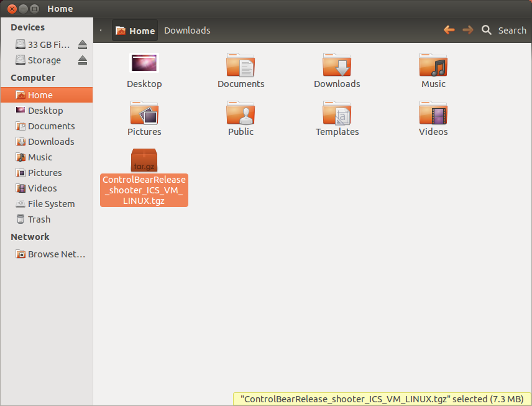Eject the Storage device
Screen dimensions: 532x406
(x=83, y=60)
